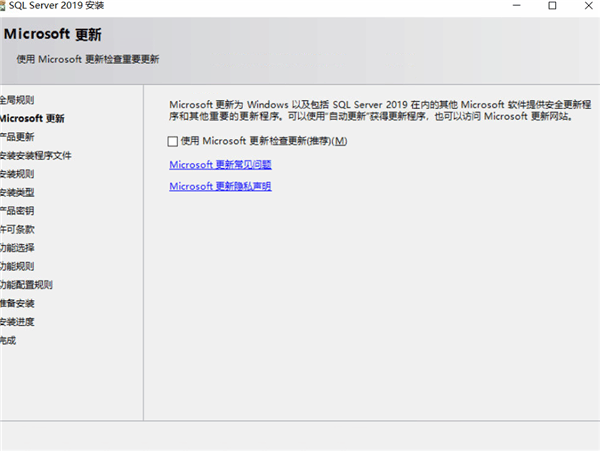Select the 准备安装 step in sidebar
600x451 pixels.
(17, 303)
